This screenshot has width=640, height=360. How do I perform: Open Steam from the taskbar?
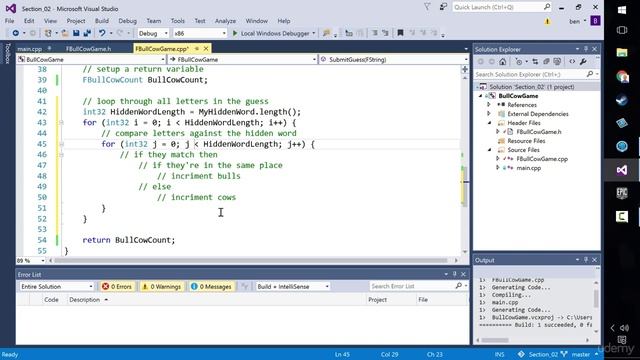(x=622, y=100)
